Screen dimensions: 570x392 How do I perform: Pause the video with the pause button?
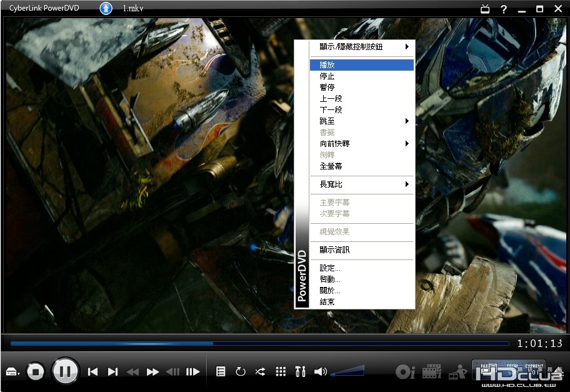(66, 371)
